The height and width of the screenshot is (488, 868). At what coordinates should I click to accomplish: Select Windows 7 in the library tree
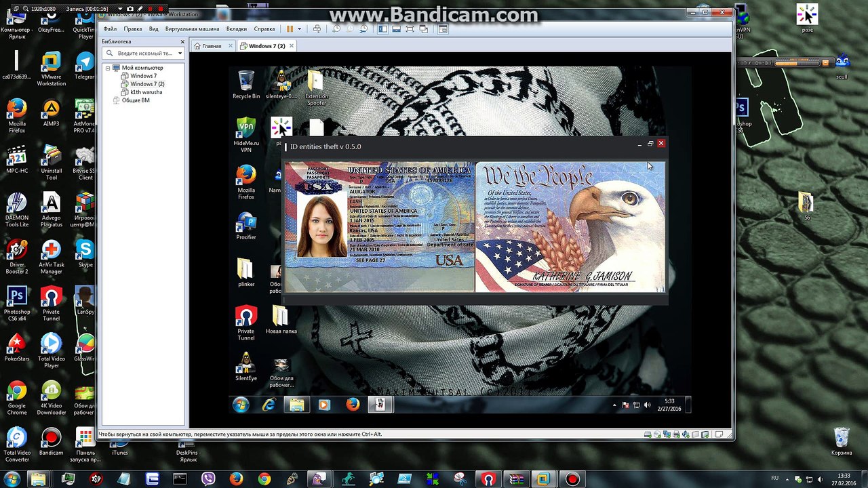click(x=143, y=76)
